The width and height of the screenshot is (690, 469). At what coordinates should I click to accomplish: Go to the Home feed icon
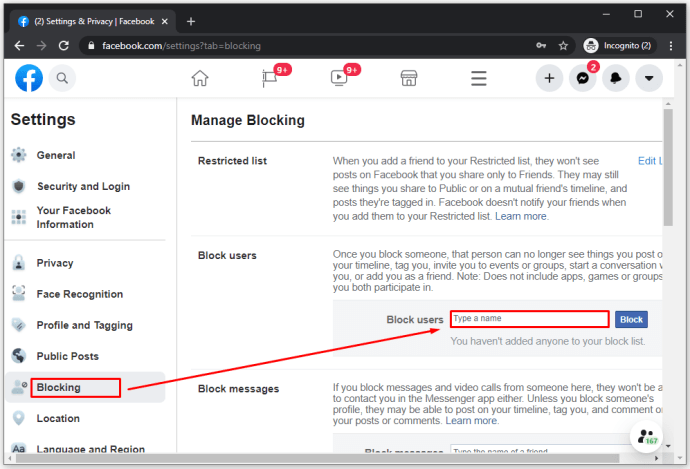coord(200,78)
